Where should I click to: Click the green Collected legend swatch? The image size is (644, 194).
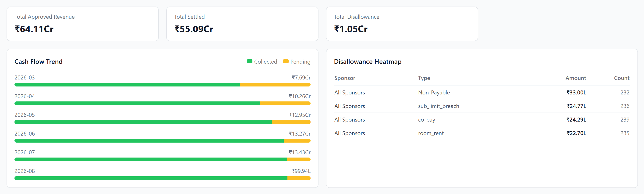coord(250,61)
